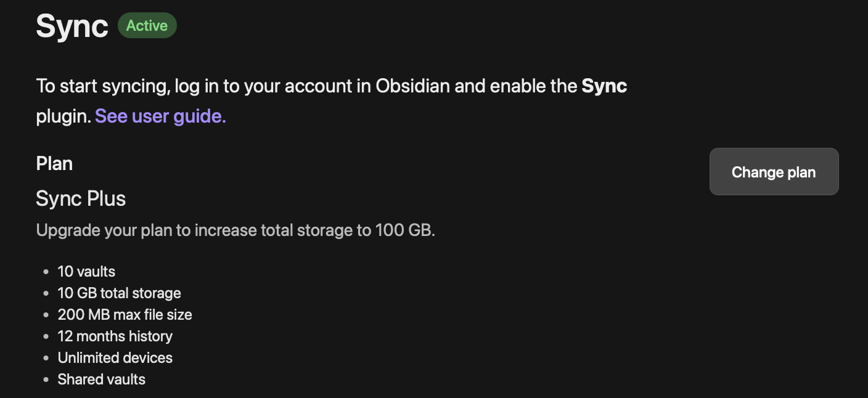This screenshot has height=398, width=868.
Task: Open the See user guide link
Action: pos(160,116)
